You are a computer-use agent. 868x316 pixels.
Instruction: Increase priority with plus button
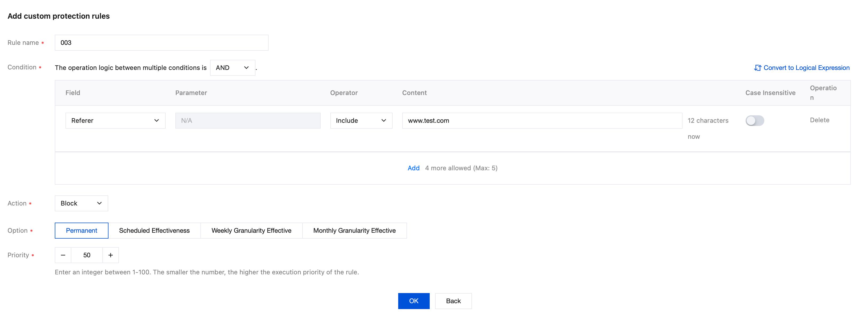pos(111,255)
